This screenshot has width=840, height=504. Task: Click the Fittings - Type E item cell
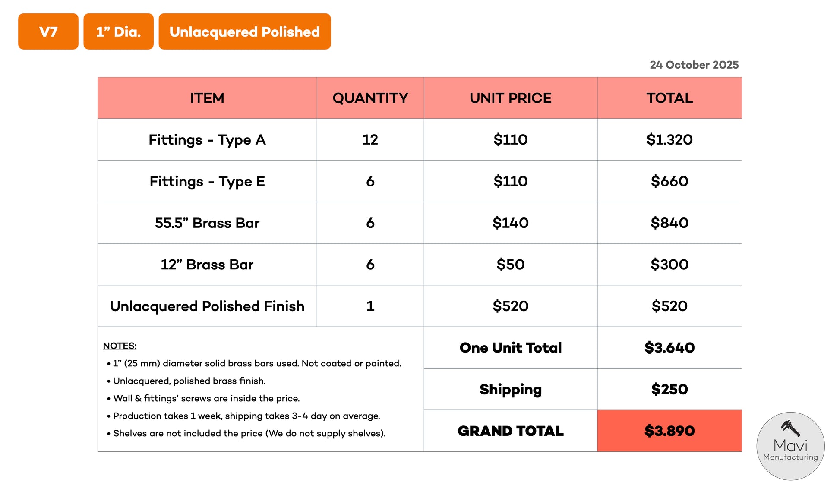click(x=207, y=181)
